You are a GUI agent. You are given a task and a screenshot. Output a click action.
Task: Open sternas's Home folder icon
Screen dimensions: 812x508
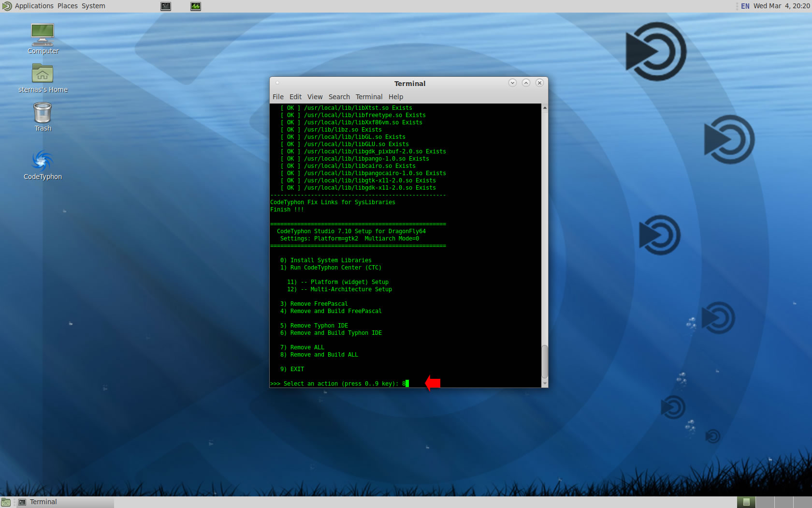click(43, 78)
